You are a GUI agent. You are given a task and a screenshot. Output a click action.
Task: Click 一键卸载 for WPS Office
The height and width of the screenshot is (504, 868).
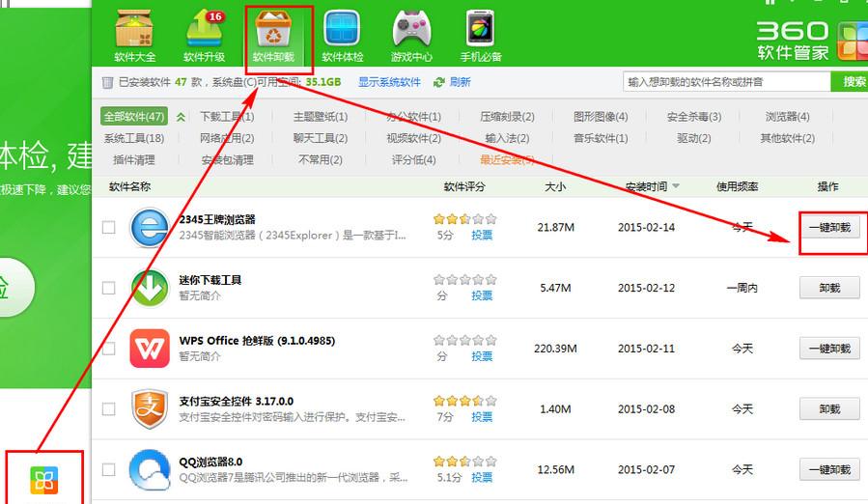click(x=829, y=349)
